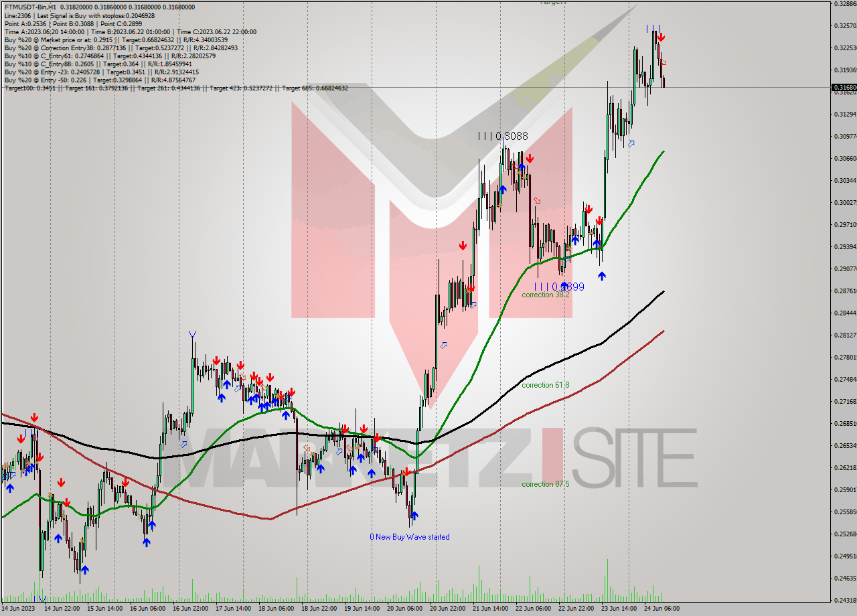
Task: Click the '22 Jun 22:00' time axis label
Action: tap(577, 609)
